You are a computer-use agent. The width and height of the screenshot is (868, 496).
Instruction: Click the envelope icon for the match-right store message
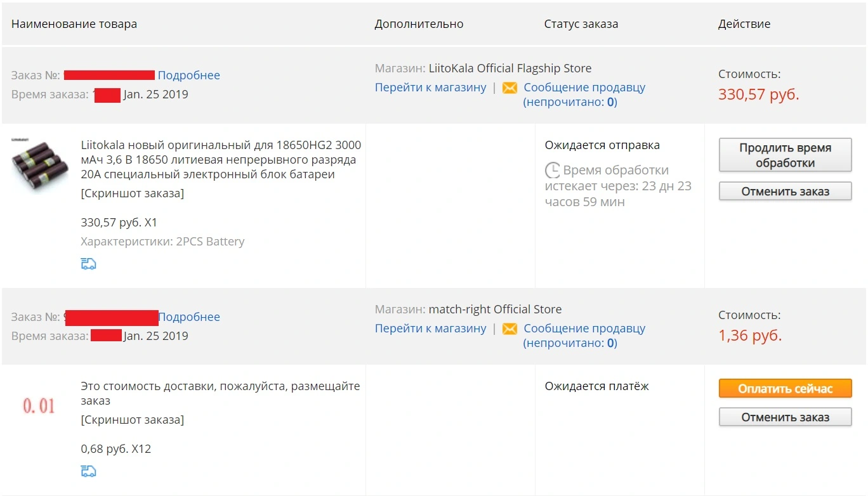510,329
